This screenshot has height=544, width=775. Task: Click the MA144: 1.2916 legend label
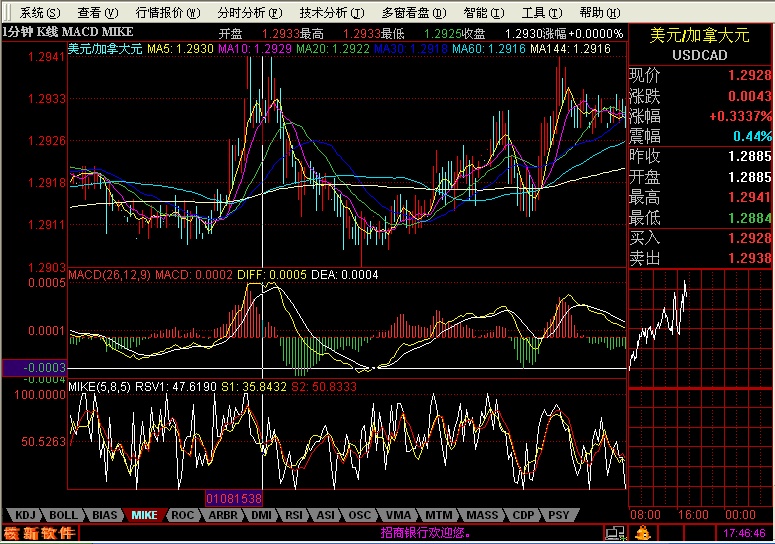tap(570, 49)
